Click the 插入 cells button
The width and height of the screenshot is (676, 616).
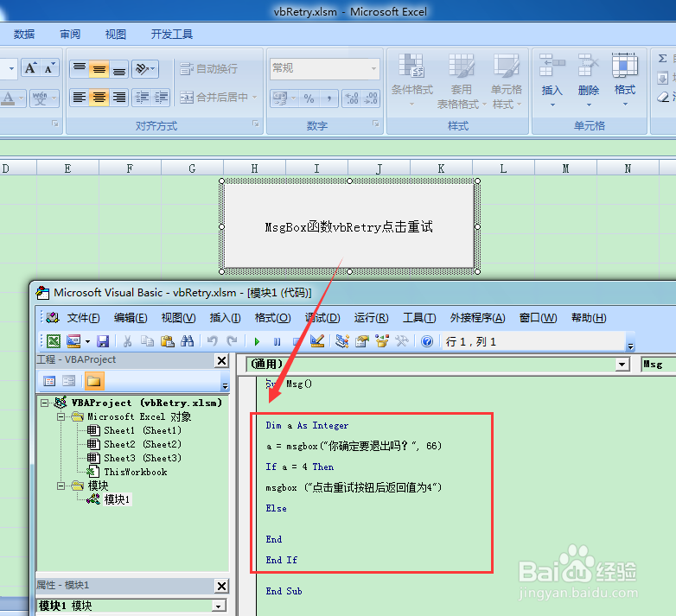pos(552,81)
